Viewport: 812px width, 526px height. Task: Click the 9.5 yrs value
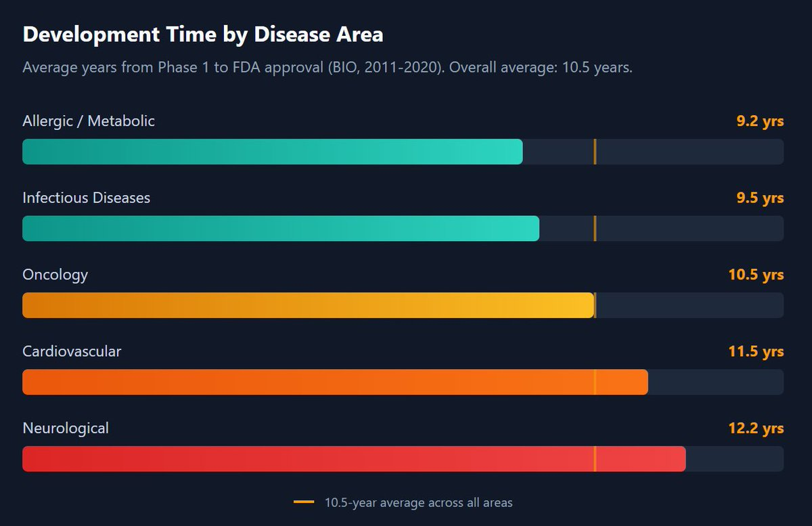click(760, 198)
